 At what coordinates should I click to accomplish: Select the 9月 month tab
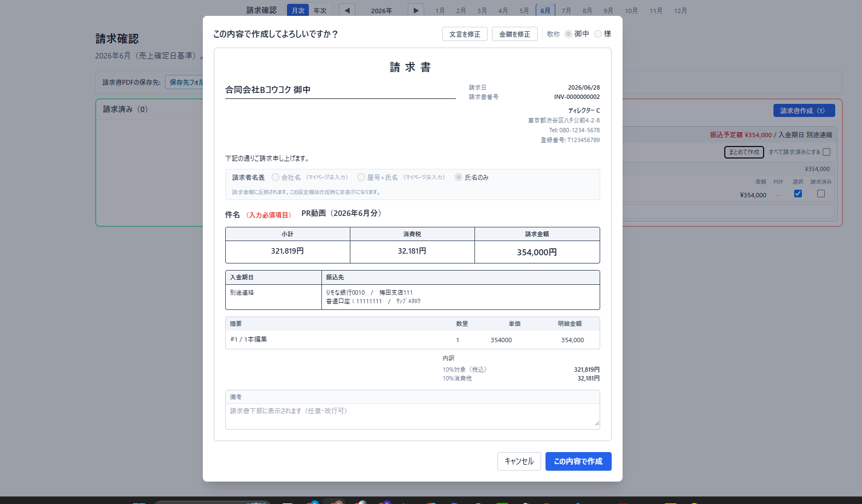tap(608, 10)
